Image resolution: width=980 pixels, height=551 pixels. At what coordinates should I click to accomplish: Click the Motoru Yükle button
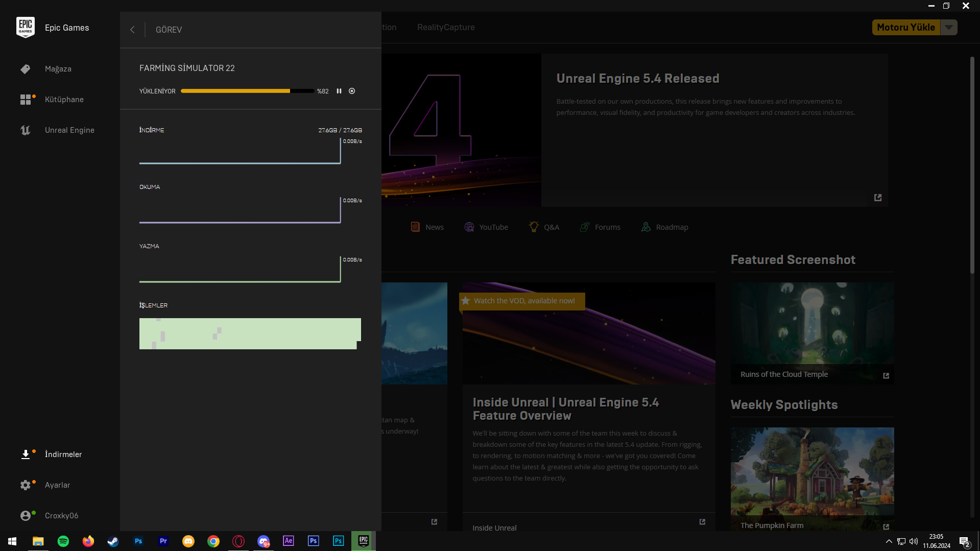coord(906,28)
